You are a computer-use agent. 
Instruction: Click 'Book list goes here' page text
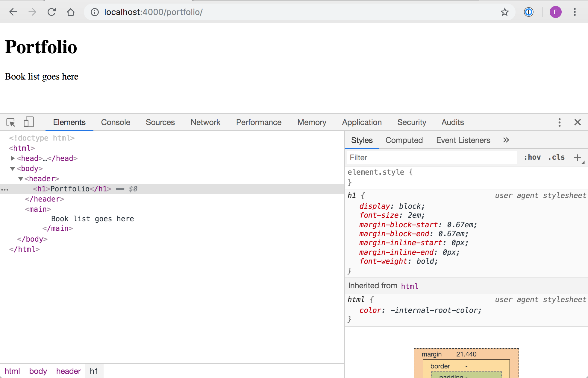pyautogui.click(x=42, y=77)
